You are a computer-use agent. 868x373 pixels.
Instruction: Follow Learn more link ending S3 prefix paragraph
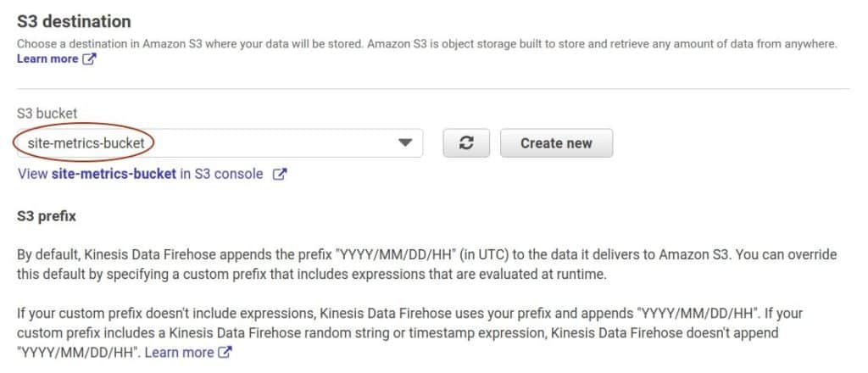click(180, 353)
